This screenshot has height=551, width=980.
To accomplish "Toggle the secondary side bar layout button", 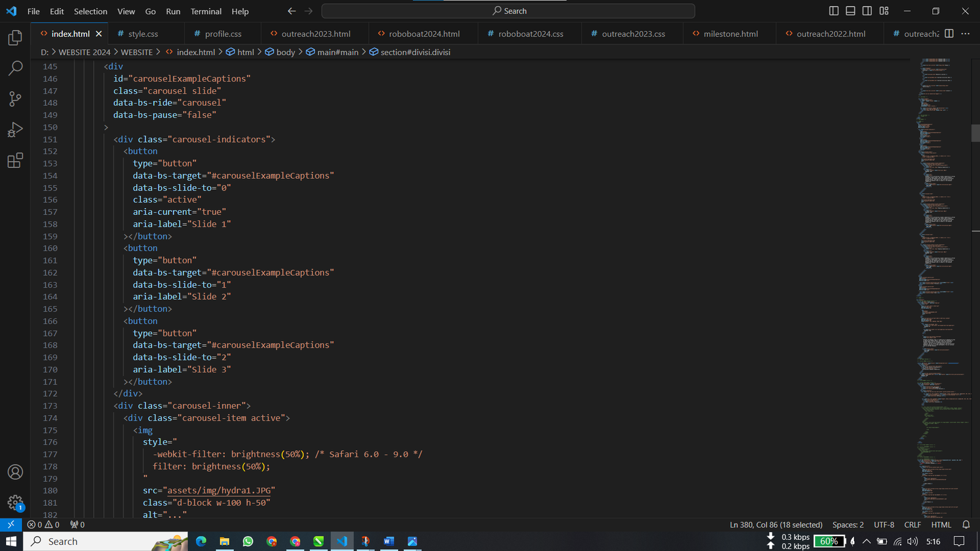I will pyautogui.click(x=867, y=11).
